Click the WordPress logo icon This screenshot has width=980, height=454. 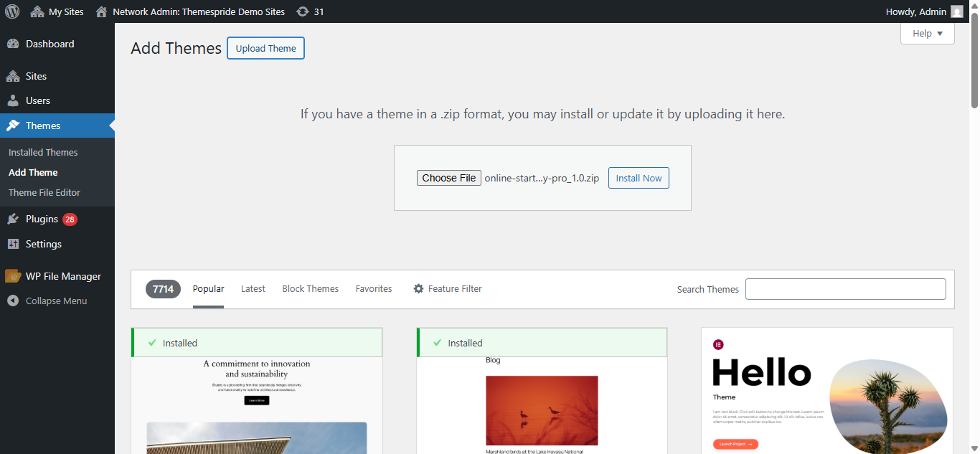coord(11,11)
